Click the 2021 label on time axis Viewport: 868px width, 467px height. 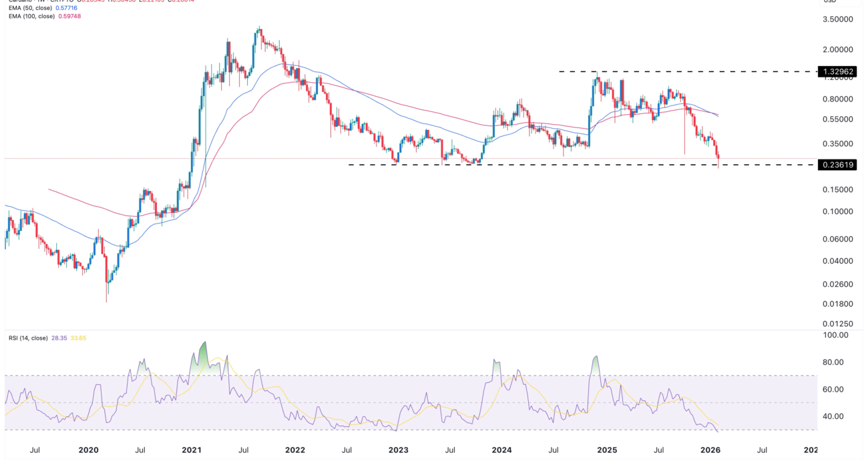pyautogui.click(x=192, y=450)
